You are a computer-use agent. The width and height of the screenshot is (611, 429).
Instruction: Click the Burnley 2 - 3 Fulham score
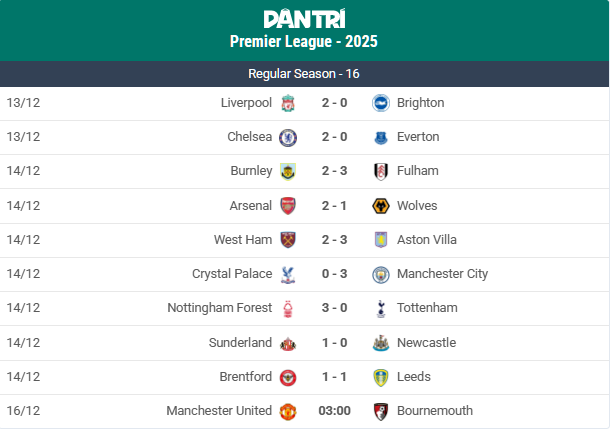pos(334,171)
